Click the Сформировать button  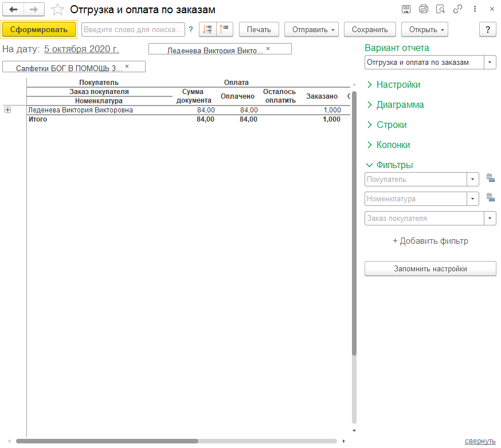(39, 29)
